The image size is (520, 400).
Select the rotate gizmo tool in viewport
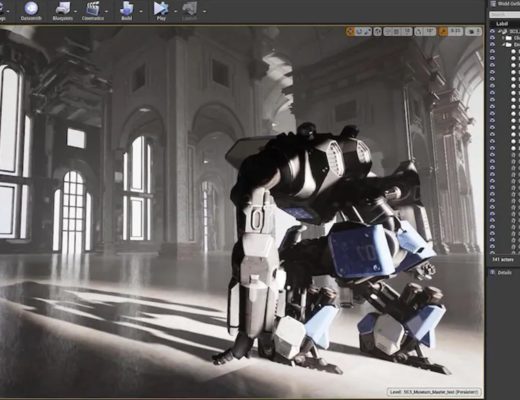pyautogui.click(x=359, y=32)
